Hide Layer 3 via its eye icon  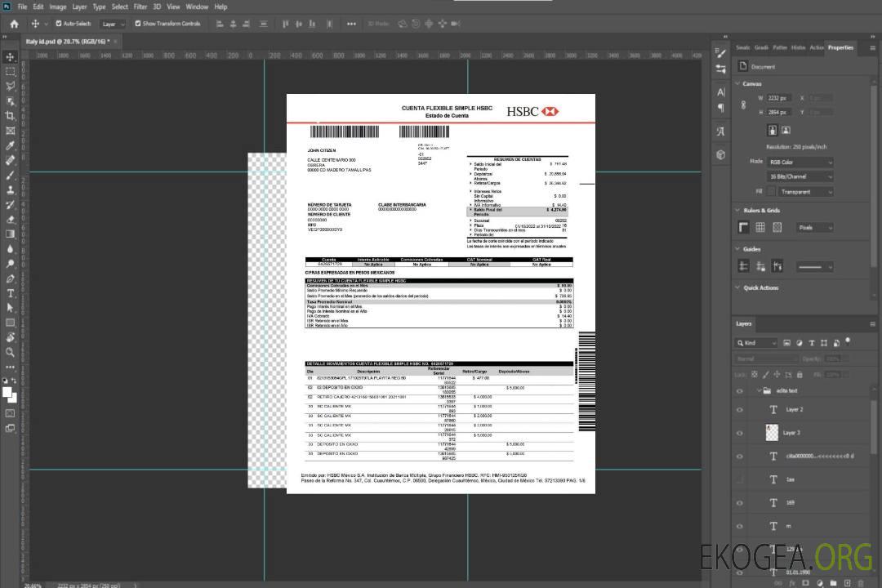[x=740, y=433]
